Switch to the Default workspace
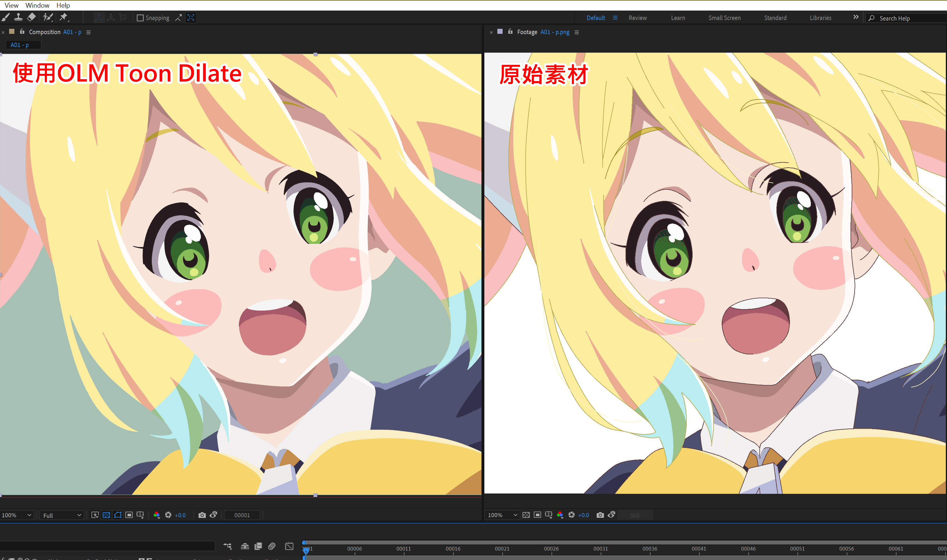 pyautogui.click(x=595, y=18)
